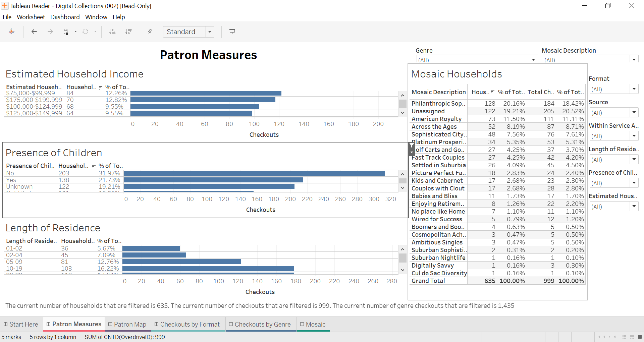Open the Help menu
Image resolution: width=644 pixels, height=342 pixels.
(119, 17)
